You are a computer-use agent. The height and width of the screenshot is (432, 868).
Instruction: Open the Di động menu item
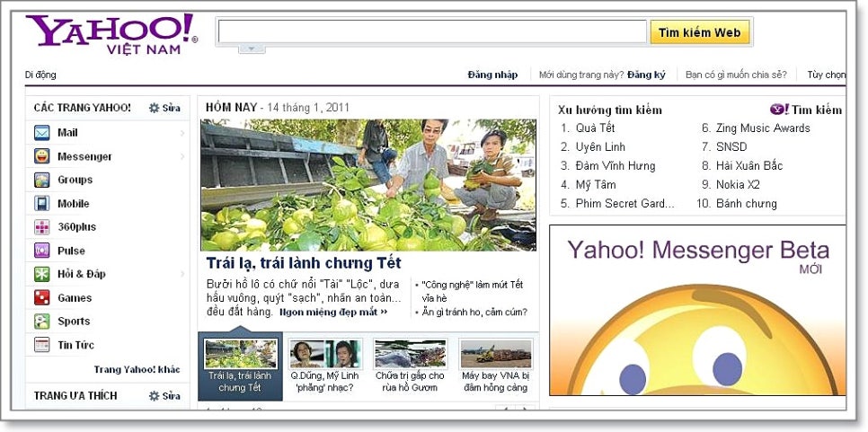pyautogui.click(x=40, y=75)
